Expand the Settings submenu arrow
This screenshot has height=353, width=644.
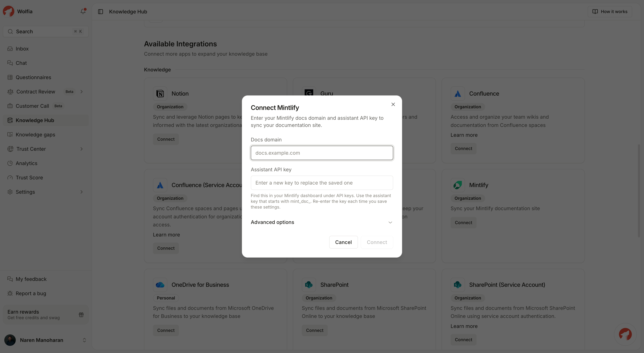[x=82, y=192]
